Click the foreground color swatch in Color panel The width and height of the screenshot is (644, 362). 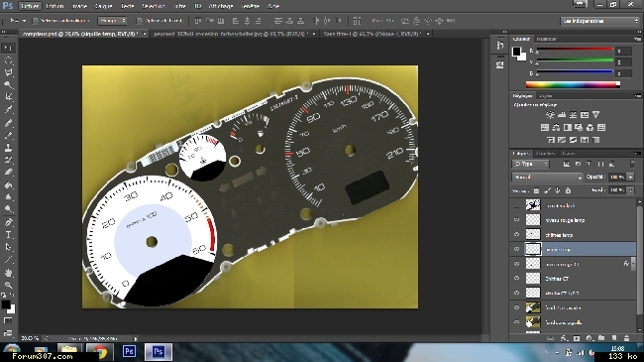[x=516, y=52]
